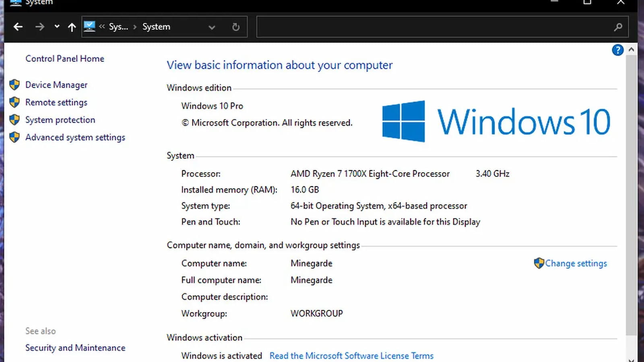
Task: Click the Full computer name value 'Minegarde'
Action: tap(312, 280)
